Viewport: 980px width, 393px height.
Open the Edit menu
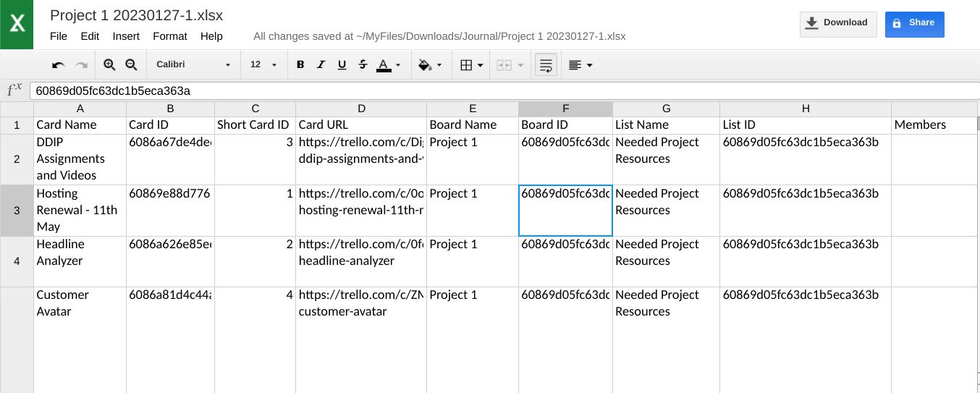click(90, 36)
